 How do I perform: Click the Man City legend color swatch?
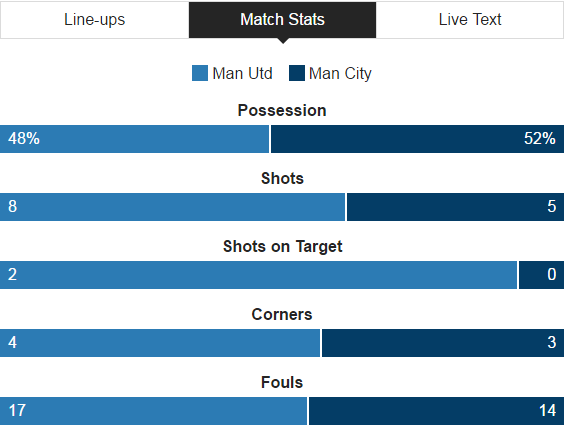click(297, 73)
